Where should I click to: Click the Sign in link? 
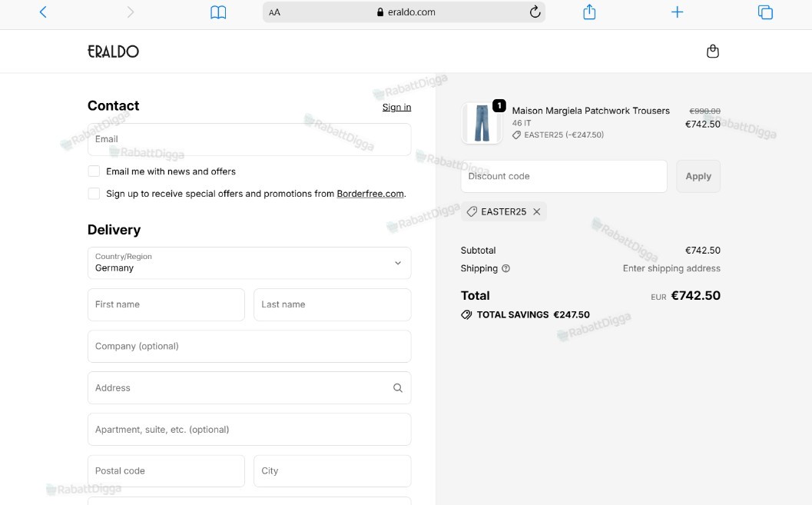(x=396, y=107)
